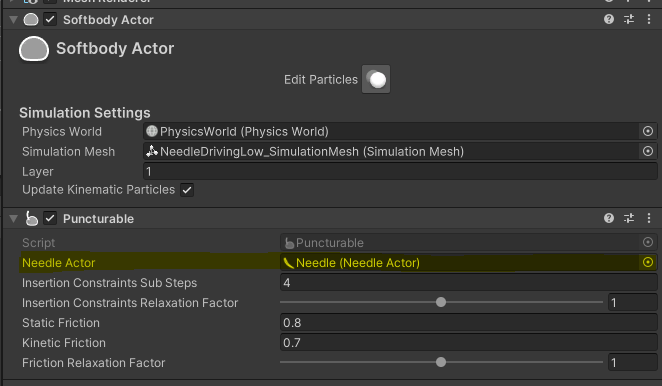Screen dimensions: 662x386
Task: Click Friction Relaxation Factor number field
Action: 632,362
